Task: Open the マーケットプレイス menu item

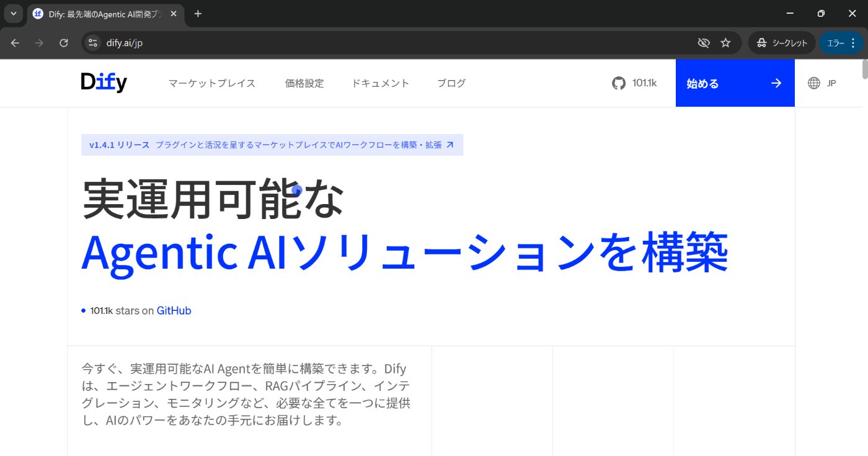Action: [x=212, y=83]
